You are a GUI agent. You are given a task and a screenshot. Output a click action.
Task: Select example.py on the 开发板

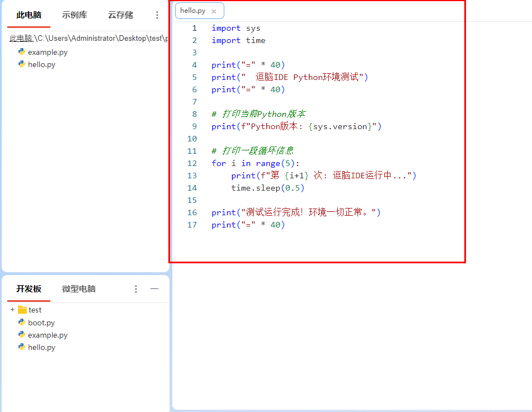[x=48, y=335]
